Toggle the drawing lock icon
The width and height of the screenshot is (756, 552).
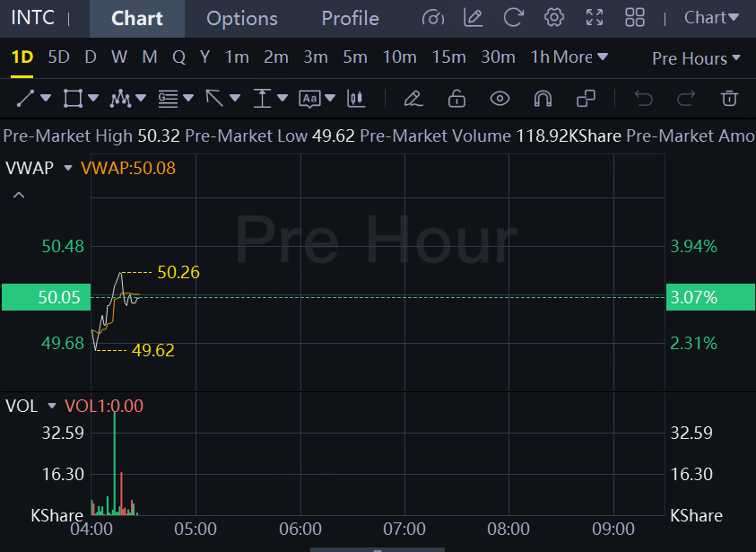point(456,98)
